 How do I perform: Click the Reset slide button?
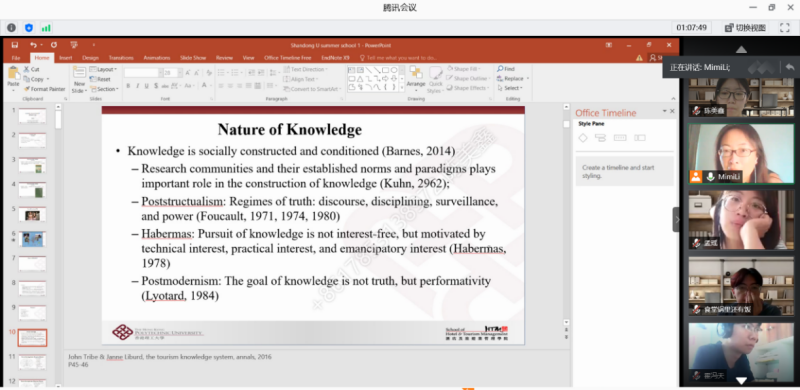click(101, 79)
